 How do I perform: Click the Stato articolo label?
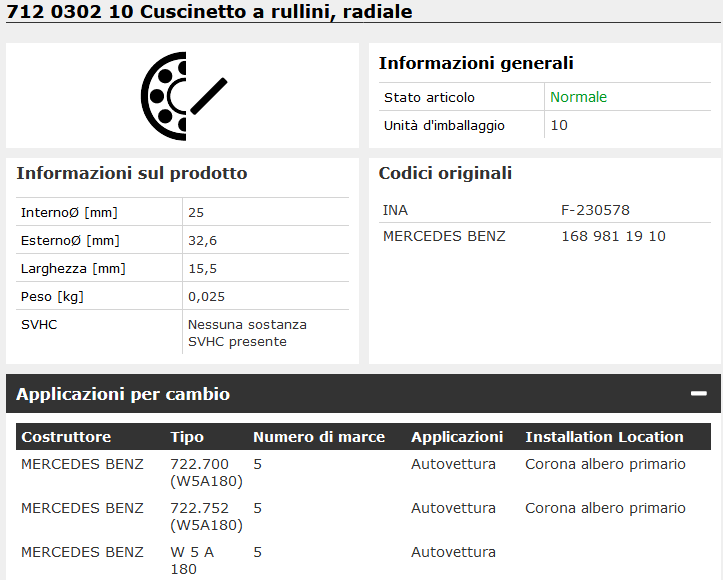point(429,97)
